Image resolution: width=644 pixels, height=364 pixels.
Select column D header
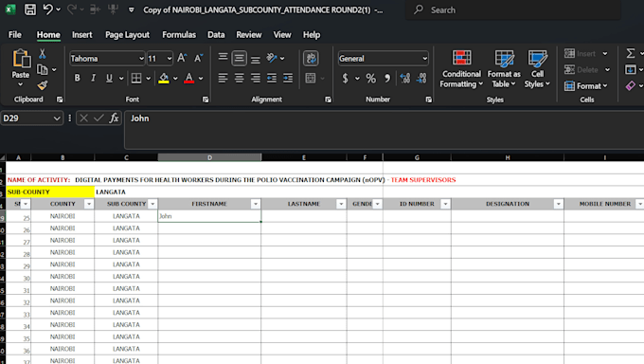coord(209,157)
